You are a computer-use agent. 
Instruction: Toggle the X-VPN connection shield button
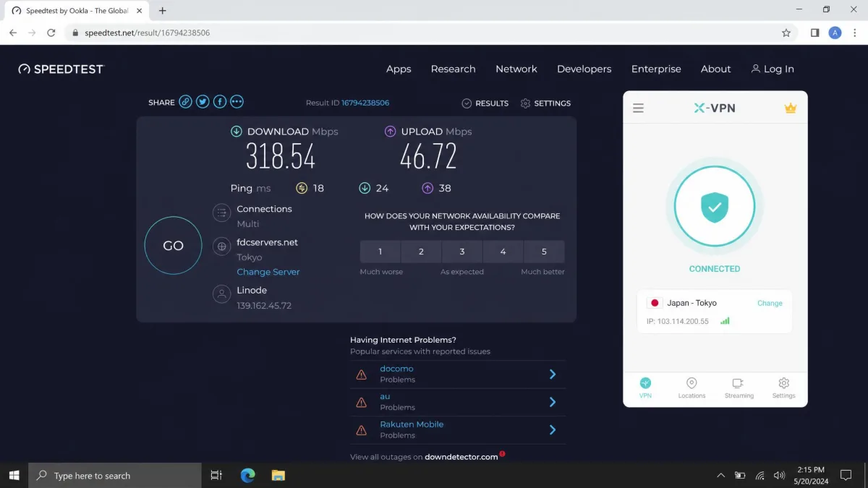715,207
